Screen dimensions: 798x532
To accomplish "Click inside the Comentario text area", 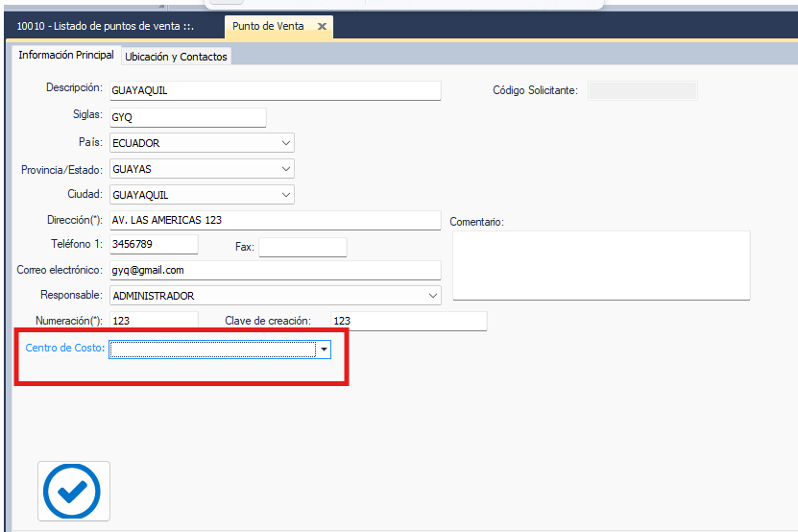I will point(600,265).
